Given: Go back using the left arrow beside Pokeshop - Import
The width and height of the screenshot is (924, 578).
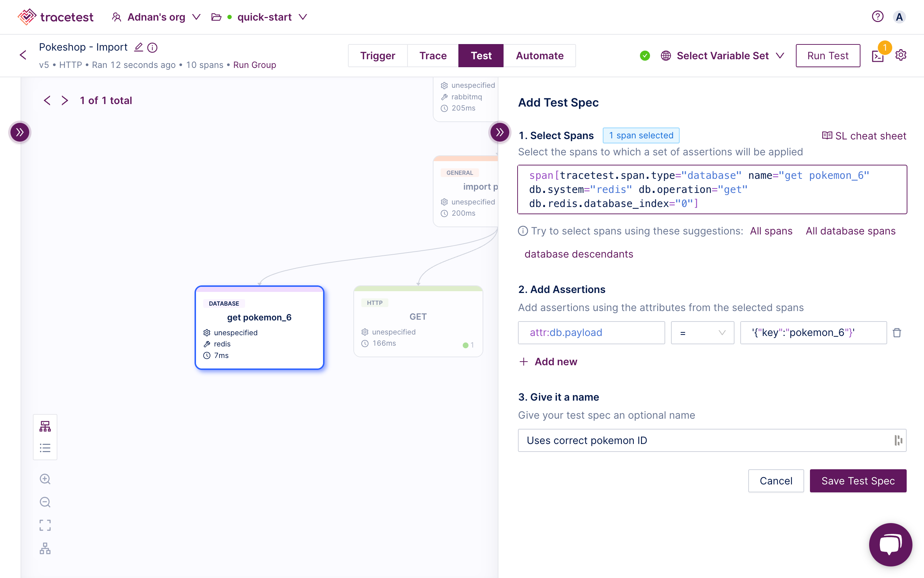Looking at the screenshot, I should [x=23, y=55].
